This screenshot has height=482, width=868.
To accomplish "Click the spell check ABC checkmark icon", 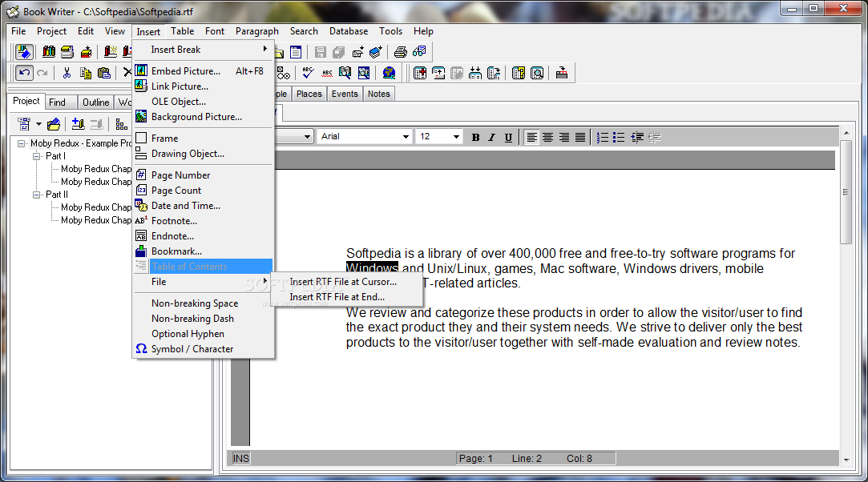I will pyautogui.click(x=309, y=73).
